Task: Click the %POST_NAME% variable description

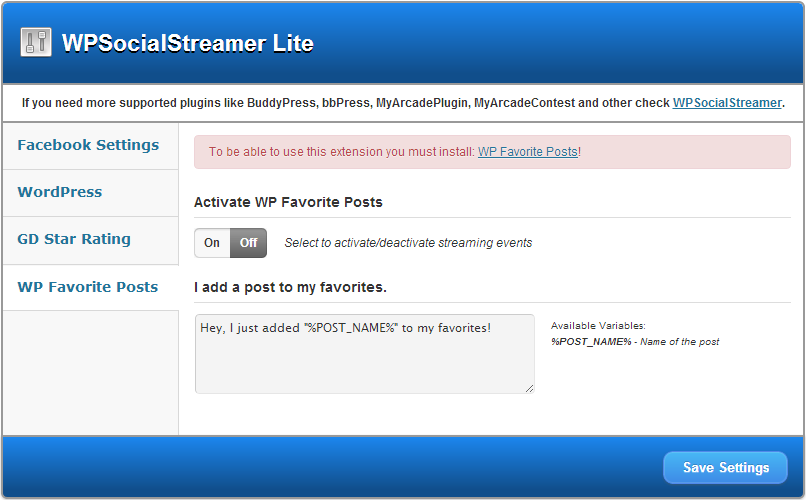Action: 635,342
